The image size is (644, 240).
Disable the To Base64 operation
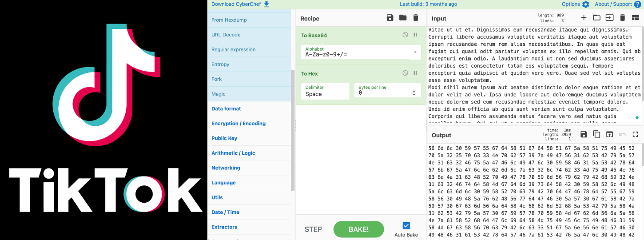click(x=405, y=35)
